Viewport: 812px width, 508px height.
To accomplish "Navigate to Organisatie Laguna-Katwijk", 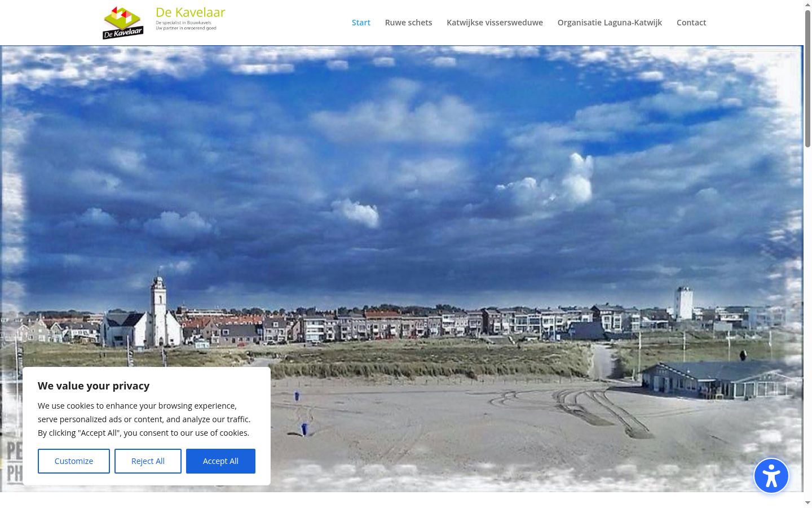I will (610, 23).
